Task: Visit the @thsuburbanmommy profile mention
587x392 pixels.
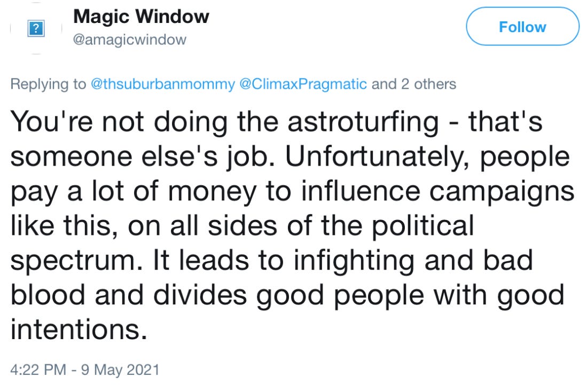Action: pos(163,84)
